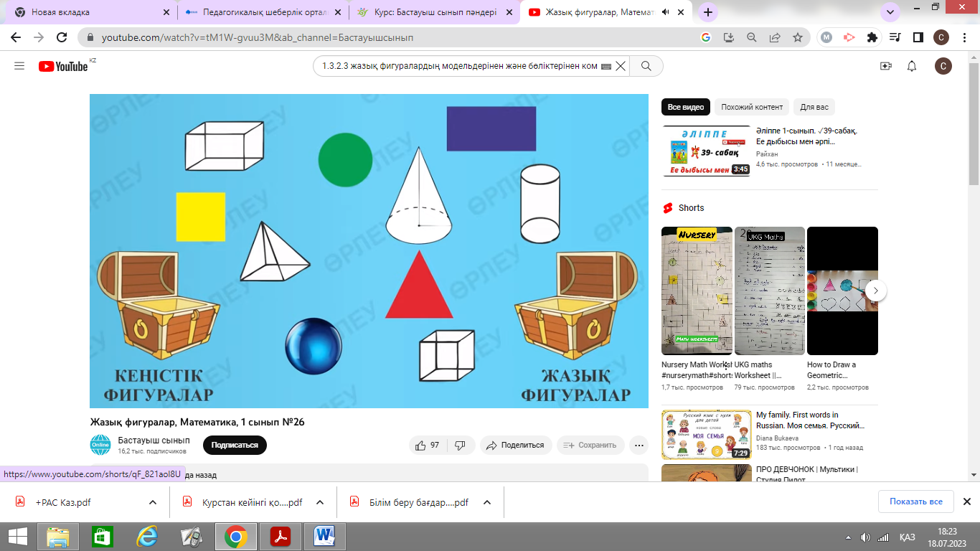The image size is (980, 551).
Task: Select the Похожий контент filter chip
Action: coord(752,107)
